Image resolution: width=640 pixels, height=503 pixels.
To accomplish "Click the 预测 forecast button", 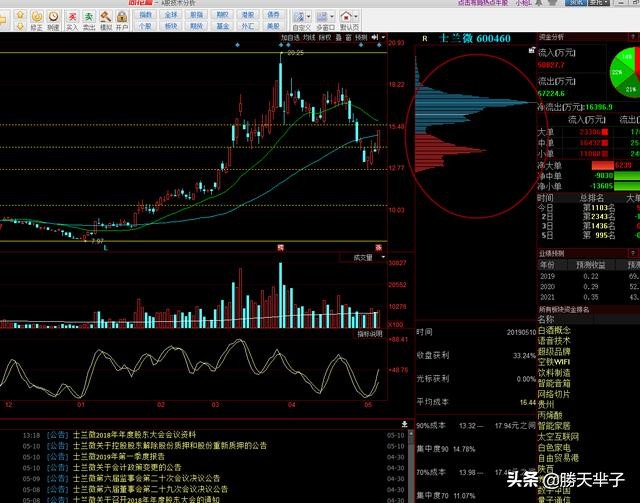I will pos(361,38).
